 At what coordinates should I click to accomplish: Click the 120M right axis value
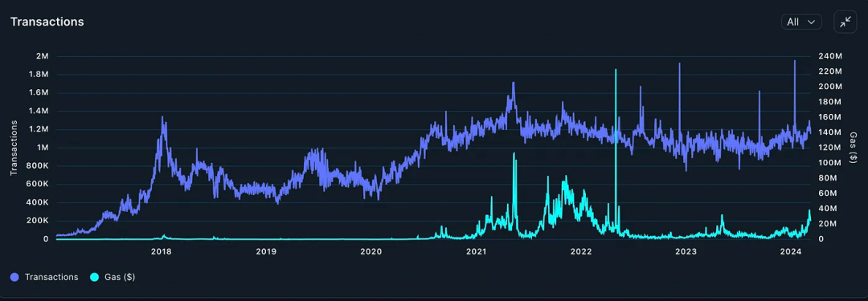(829, 148)
